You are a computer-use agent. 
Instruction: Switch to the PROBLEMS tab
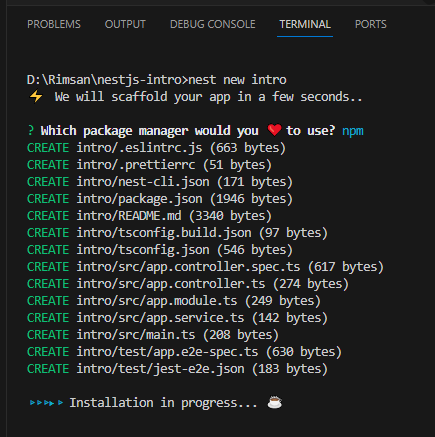point(54,24)
